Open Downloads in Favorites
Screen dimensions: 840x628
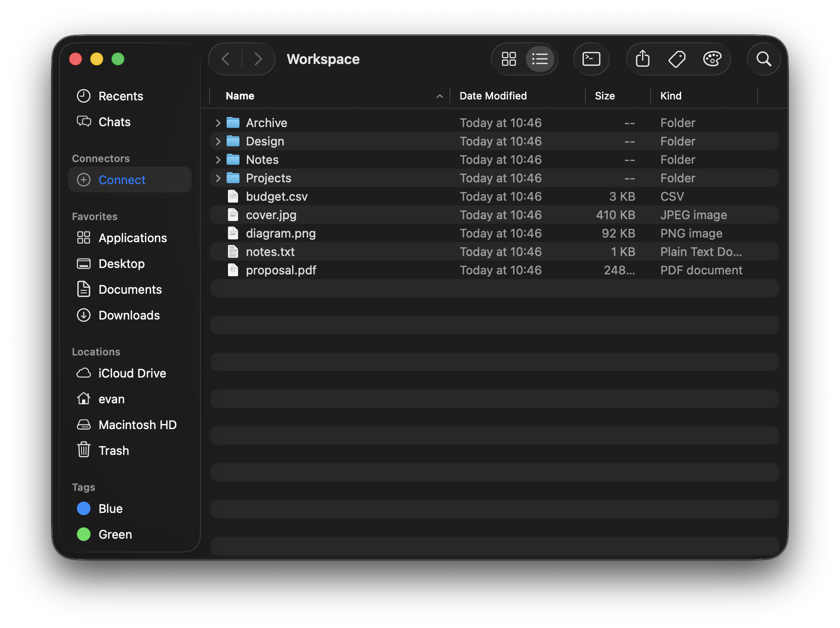[x=129, y=315]
